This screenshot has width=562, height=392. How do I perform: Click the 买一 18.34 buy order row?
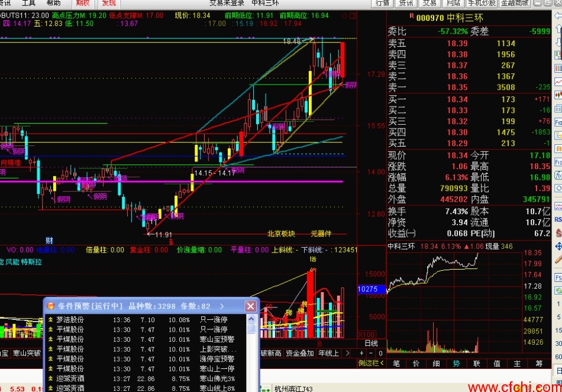pyautogui.click(x=469, y=99)
